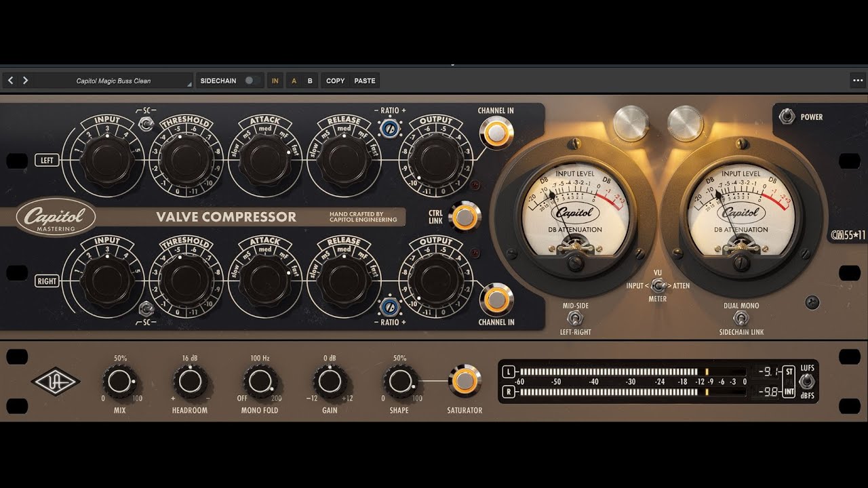Click the L output level meter bar

click(x=633, y=371)
